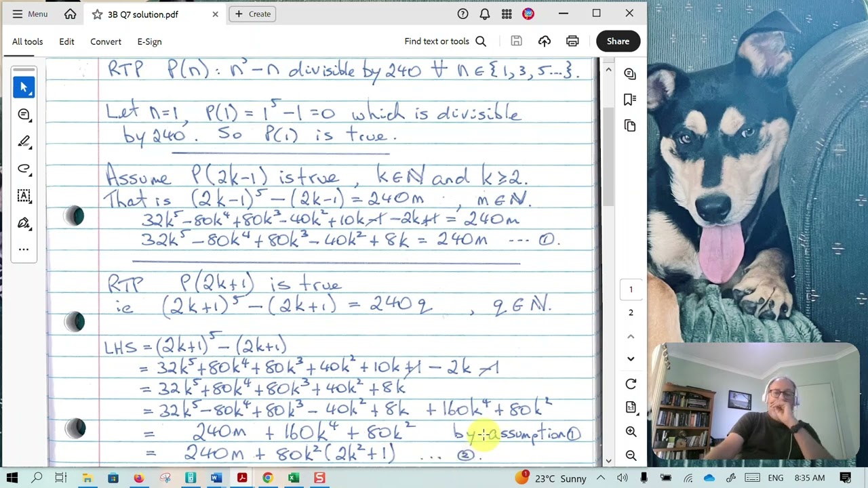View notifications bell
The image size is (868, 488).
(485, 14)
